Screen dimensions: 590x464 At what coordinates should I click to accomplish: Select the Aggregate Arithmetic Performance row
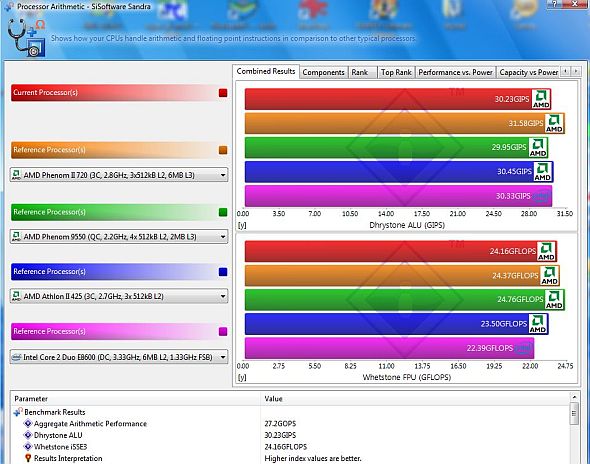point(290,423)
